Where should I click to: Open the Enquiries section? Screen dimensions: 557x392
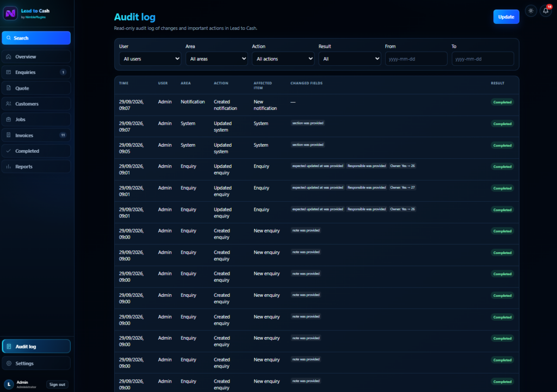pyautogui.click(x=36, y=72)
